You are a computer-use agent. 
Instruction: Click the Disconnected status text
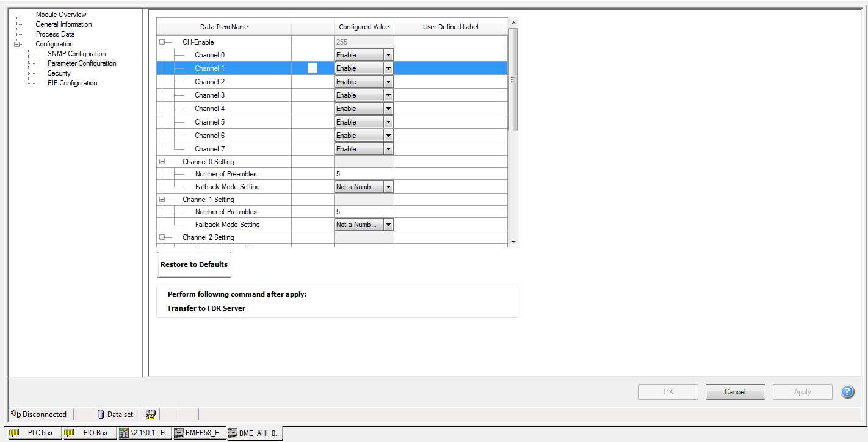point(45,414)
